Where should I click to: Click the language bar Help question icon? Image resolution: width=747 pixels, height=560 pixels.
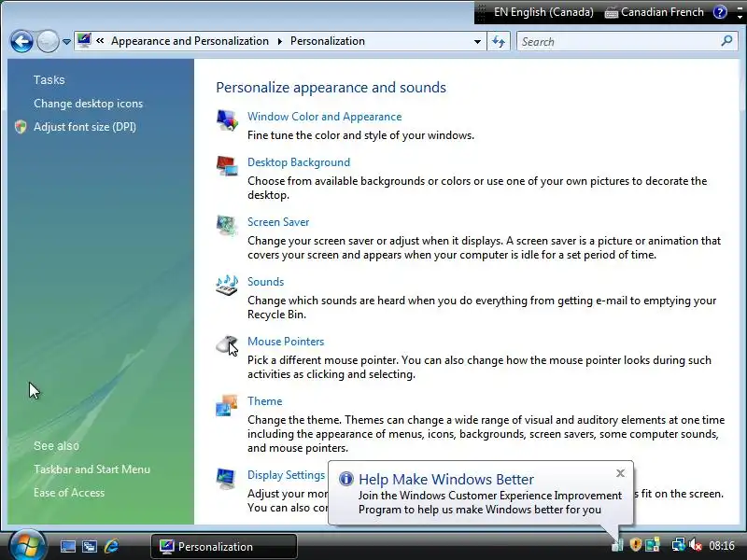coord(719,12)
